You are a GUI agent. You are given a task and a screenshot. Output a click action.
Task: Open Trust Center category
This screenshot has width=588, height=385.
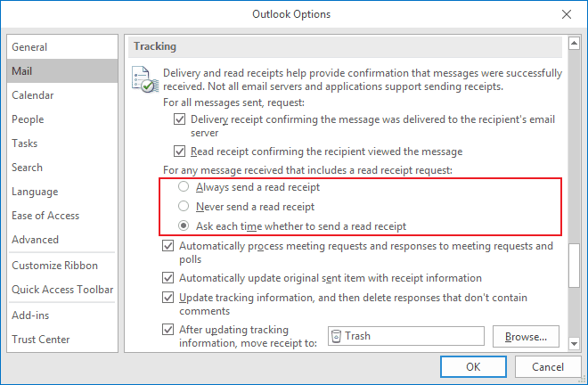click(62, 340)
